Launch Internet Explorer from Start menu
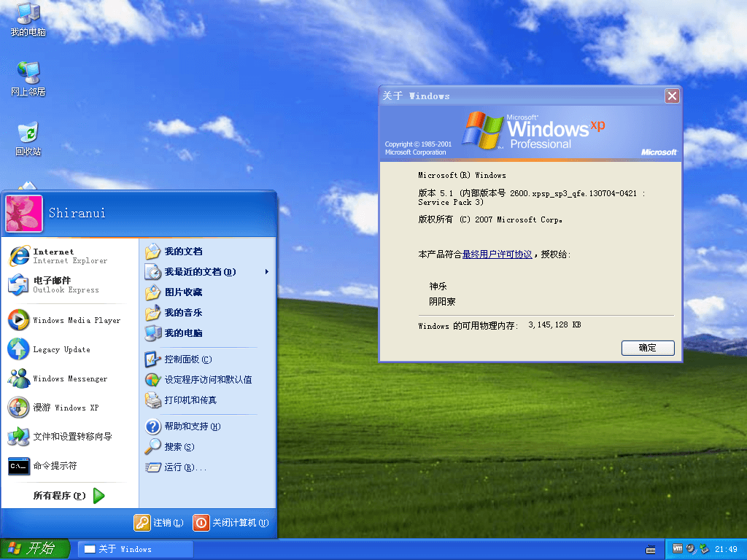 [x=69, y=256]
